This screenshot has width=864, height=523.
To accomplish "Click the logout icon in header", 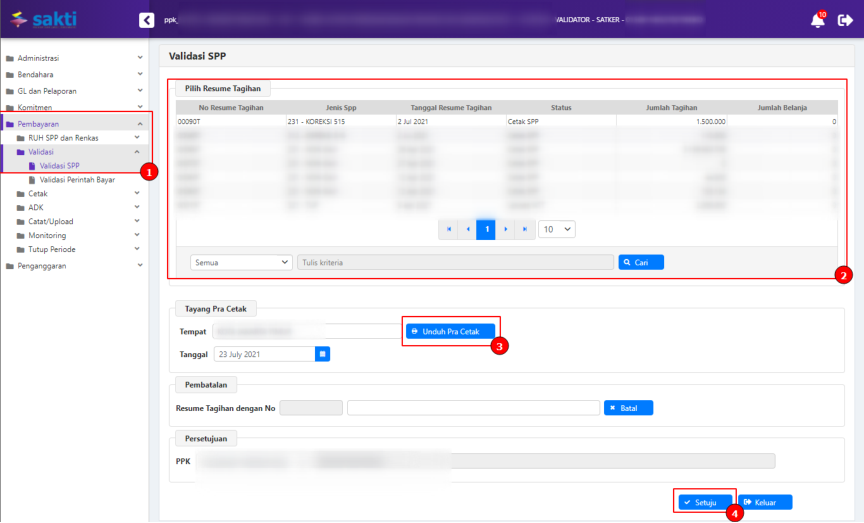I will 845,20.
